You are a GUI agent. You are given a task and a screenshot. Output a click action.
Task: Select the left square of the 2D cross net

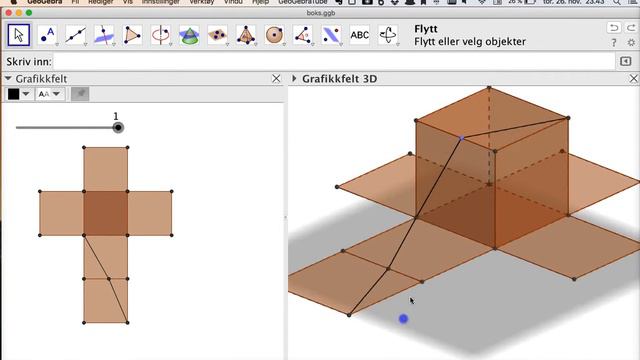(x=62, y=213)
